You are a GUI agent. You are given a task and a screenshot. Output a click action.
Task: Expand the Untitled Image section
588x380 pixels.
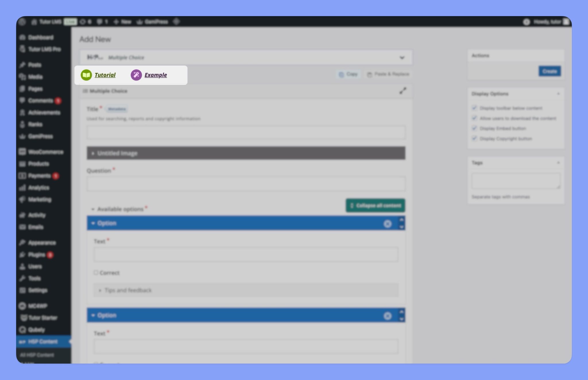point(117,153)
